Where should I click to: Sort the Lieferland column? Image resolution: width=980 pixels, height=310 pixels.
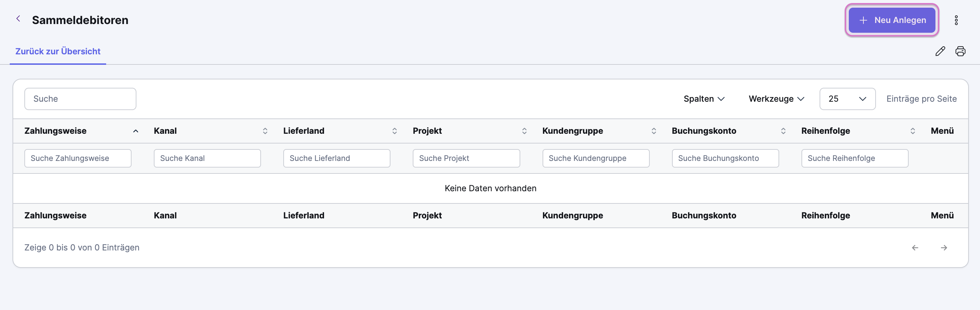(x=395, y=131)
